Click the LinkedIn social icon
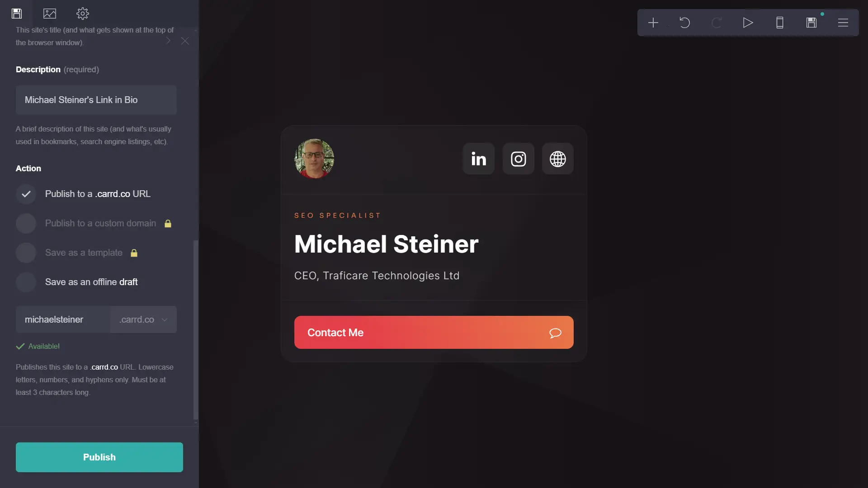This screenshot has width=868, height=488. (478, 158)
